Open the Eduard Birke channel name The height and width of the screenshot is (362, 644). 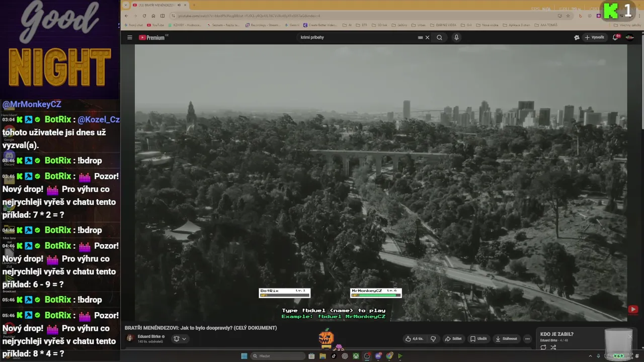[x=149, y=336]
